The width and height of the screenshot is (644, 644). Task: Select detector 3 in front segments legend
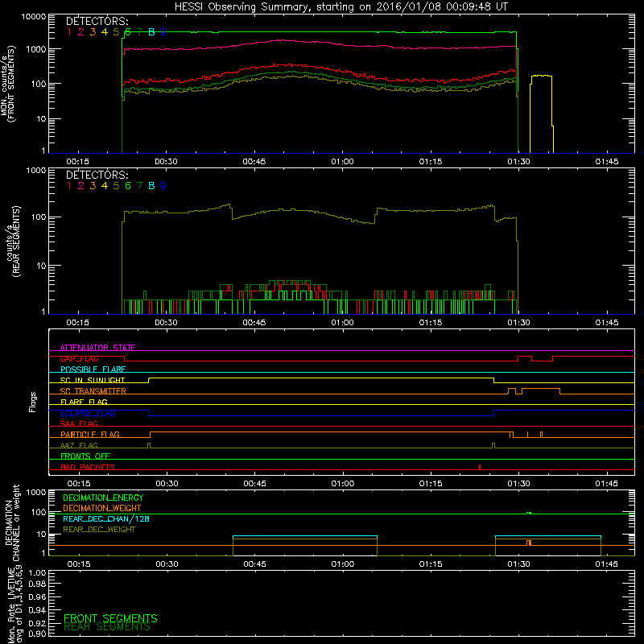pos(93,32)
